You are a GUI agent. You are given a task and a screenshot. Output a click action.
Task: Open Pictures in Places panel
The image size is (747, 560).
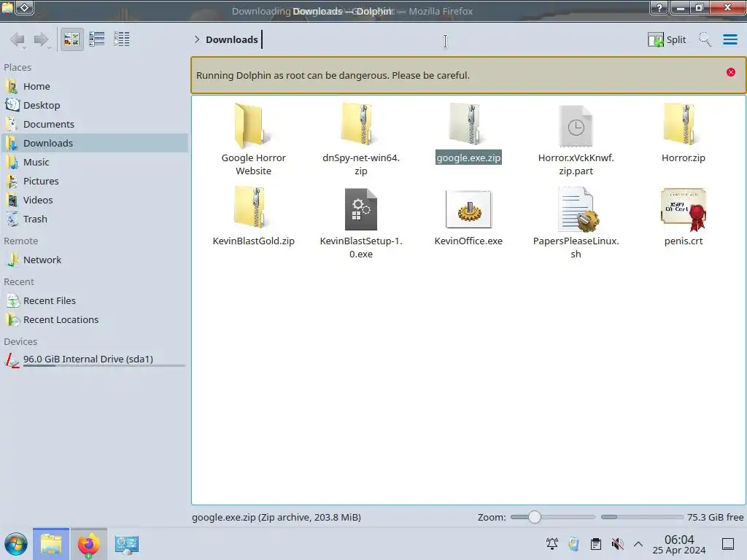(x=94, y=182)
